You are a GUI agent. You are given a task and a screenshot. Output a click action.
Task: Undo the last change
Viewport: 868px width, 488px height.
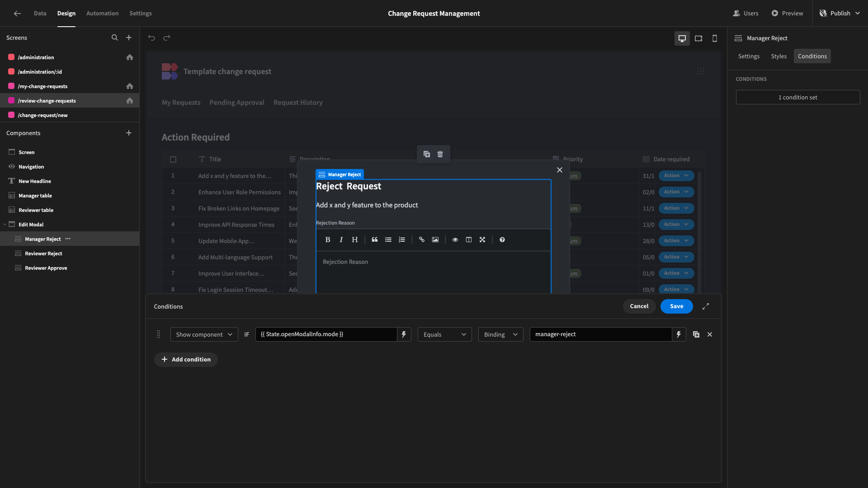pyautogui.click(x=151, y=38)
